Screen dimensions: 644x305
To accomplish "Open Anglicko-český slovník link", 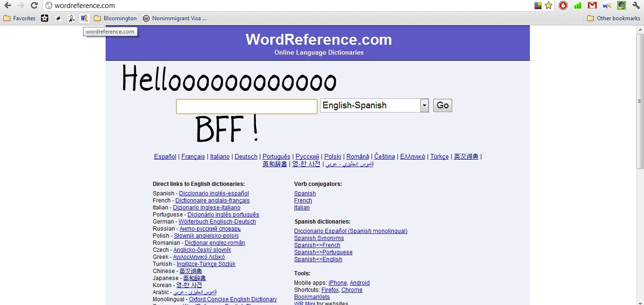I will pyautogui.click(x=202, y=250).
